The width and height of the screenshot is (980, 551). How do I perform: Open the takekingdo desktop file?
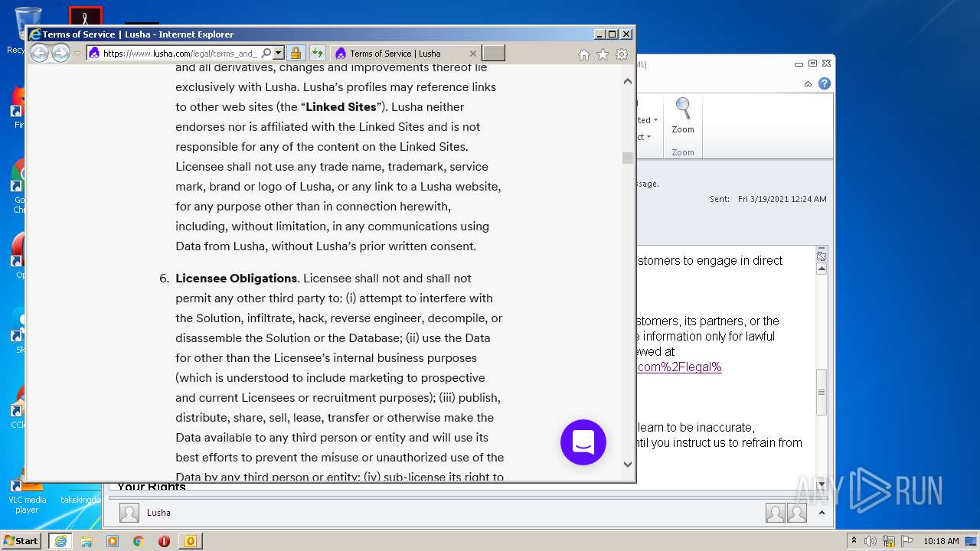[x=80, y=500]
